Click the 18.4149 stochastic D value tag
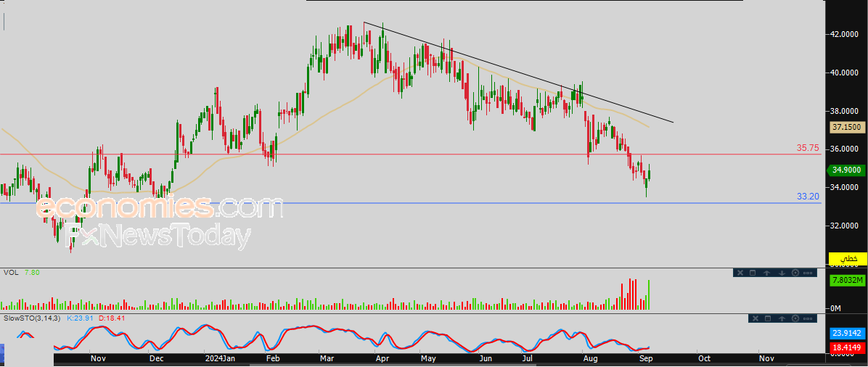868x367 pixels. pos(848,347)
